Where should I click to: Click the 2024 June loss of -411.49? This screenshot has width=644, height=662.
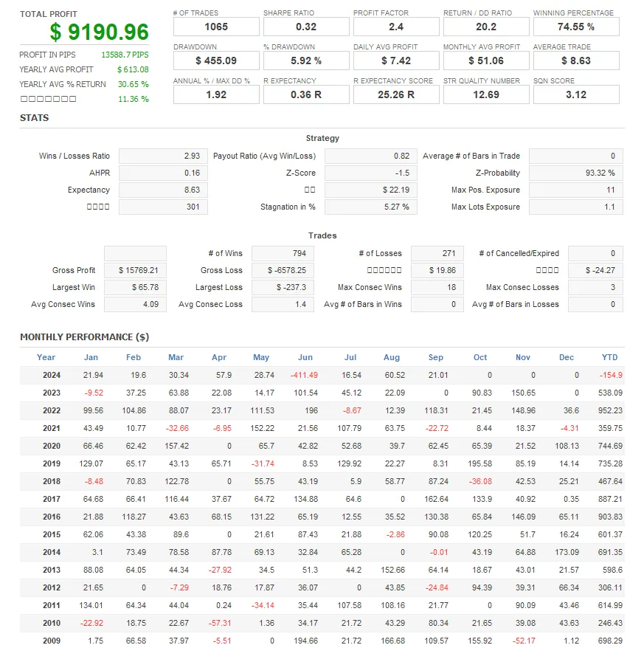pyautogui.click(x=304, y=375)
